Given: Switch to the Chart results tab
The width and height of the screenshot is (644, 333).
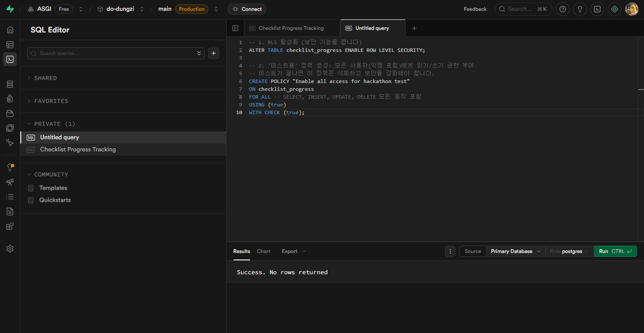Looking at the screenshot, I should point(263,251).
